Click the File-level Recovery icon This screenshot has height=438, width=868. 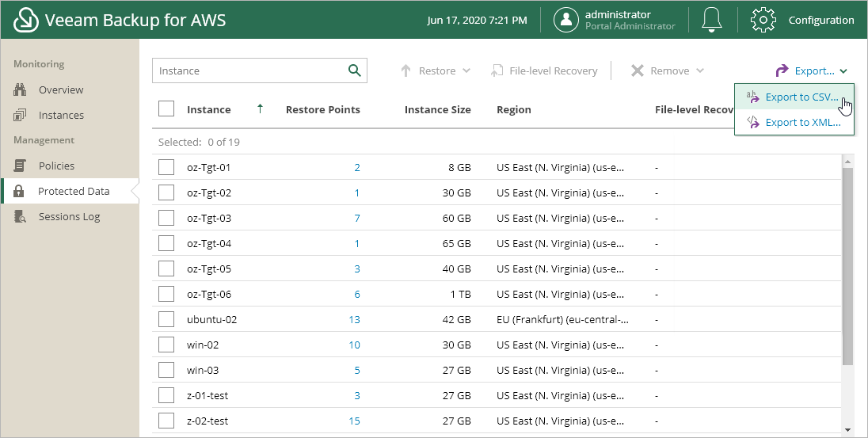[497, 70]
